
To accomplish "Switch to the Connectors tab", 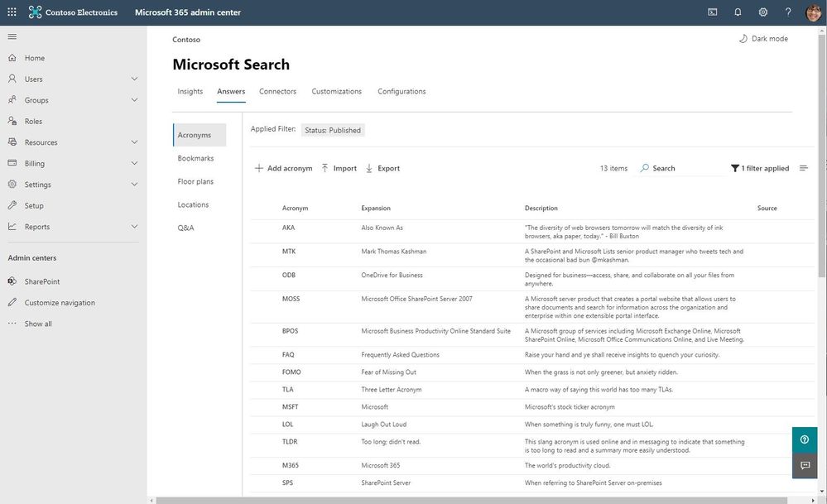I will point(277,92).
